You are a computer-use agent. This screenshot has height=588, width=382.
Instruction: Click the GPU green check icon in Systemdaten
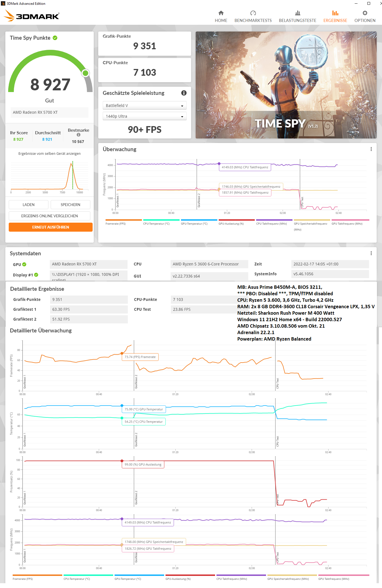coord(24,264)
